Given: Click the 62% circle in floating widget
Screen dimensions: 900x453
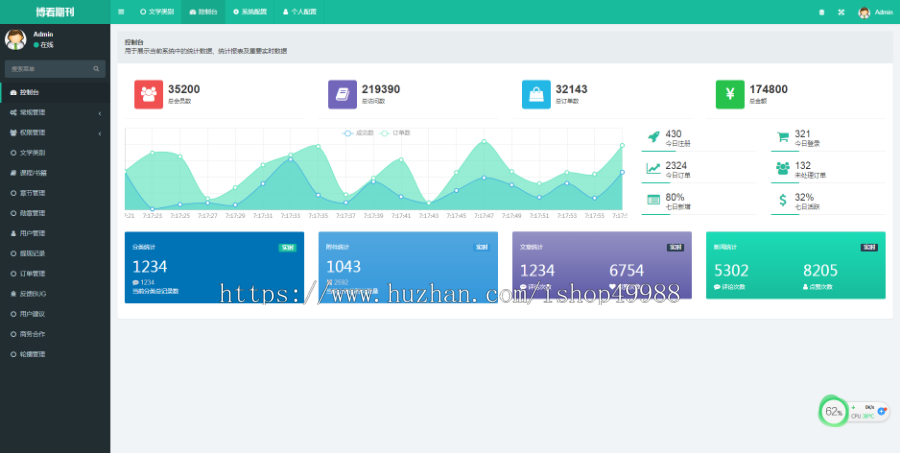Looking at the screenshot, I should pyautogui.click(x=833, y=411).
